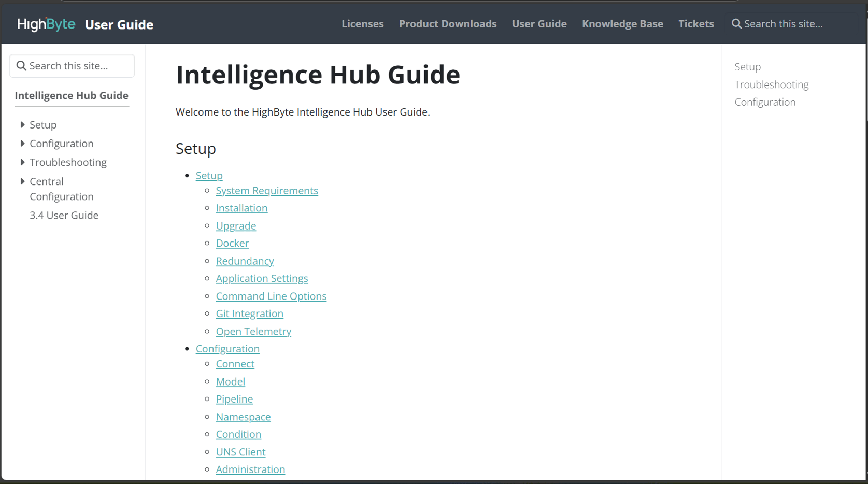Click the magnifier icon in the sidebar search

click(21, 65)
